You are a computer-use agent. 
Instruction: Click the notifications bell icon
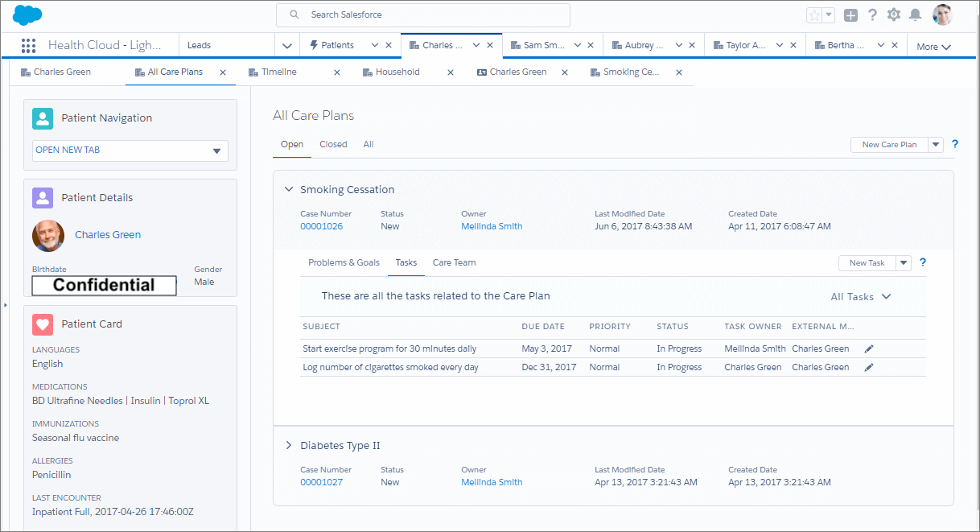pyautogui.click(x=915, y=14)
